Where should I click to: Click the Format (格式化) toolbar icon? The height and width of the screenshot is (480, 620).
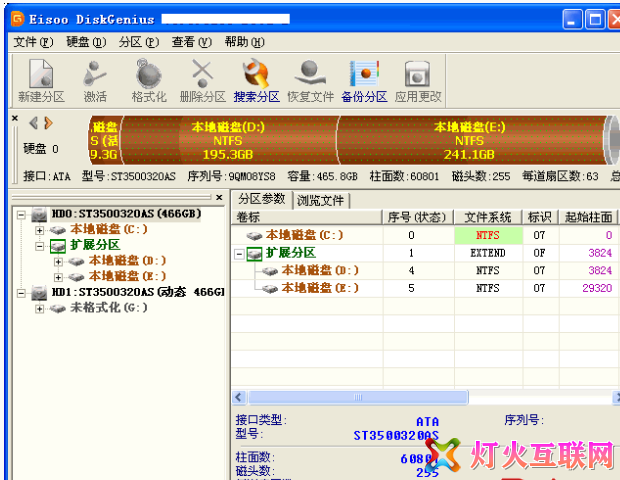(x=149, y=74)
